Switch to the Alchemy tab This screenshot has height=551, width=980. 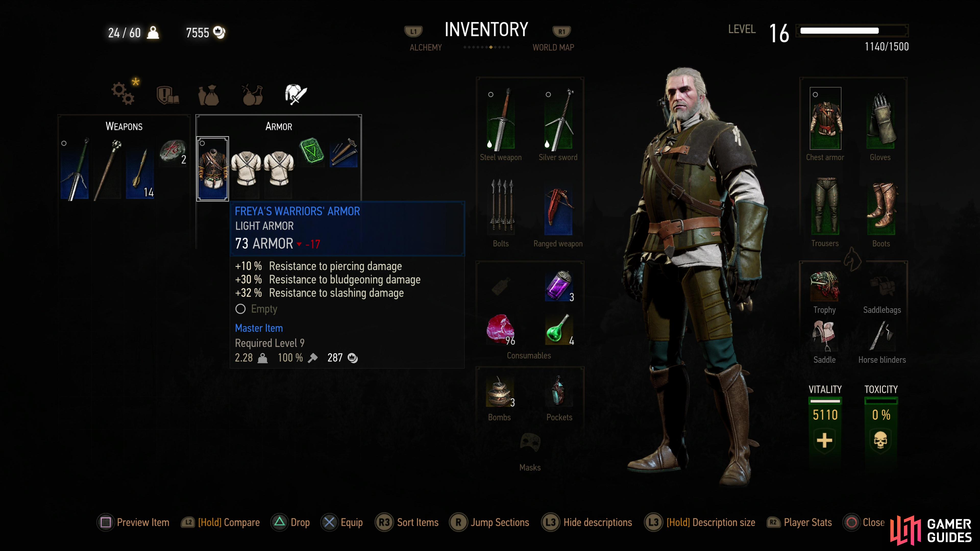426,47
